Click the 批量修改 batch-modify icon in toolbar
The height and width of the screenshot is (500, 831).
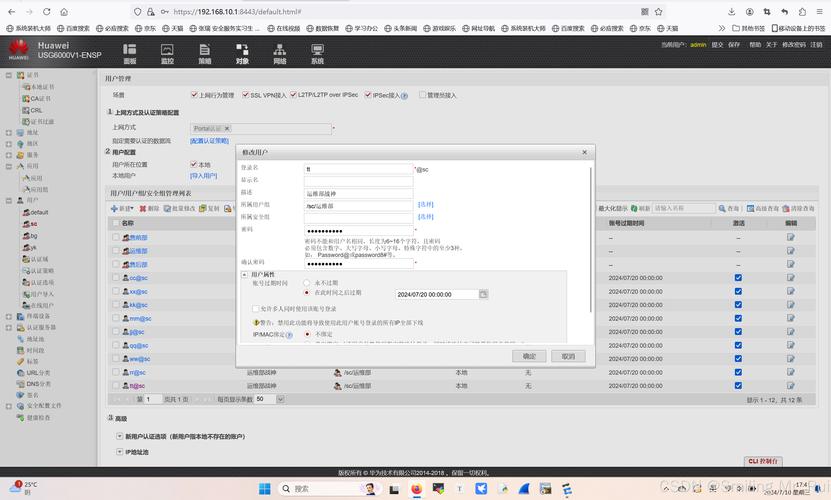point(167,208)
